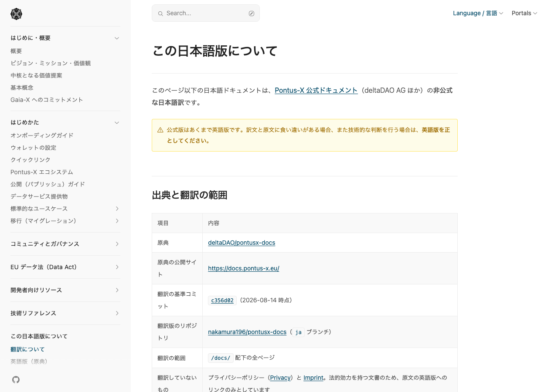558x392 pixels.
Task: Open the Portals dropdown menu
Action: click(x=524, y=13)
